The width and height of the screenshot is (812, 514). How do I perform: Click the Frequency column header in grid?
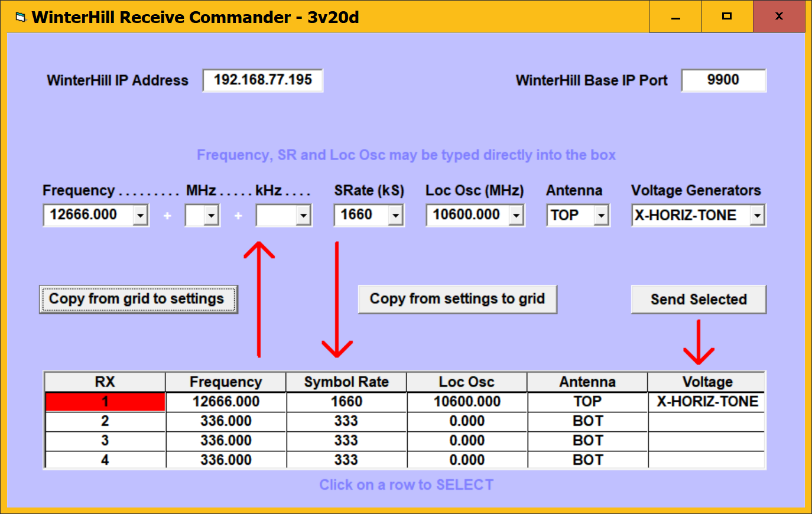coord(226,382)
